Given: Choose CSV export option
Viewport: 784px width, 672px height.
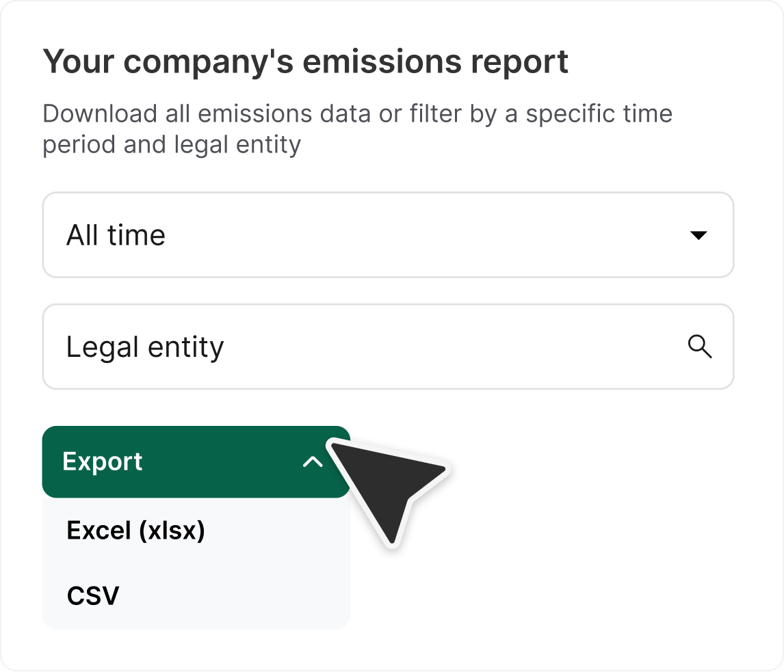Looking at the screenshot, I should tap(196, 595).
